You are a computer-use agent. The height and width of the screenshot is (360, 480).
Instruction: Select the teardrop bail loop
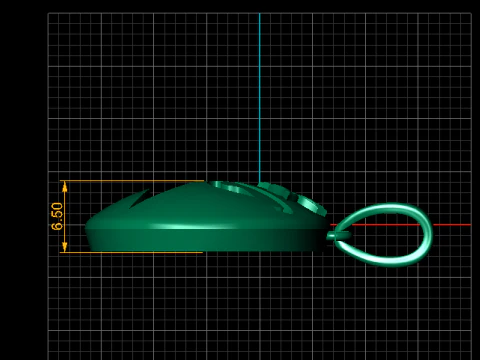(x=383, y=235)
